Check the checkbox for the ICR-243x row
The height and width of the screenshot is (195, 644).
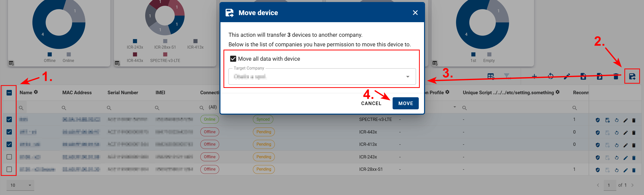9,157
